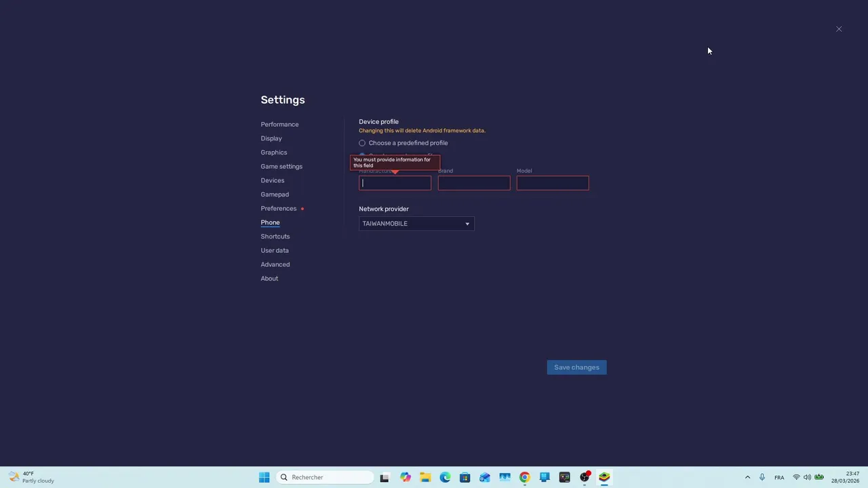Open Wi-Fi network settings tray icon
The height and width of the screenshot is (488, 868).
coord(796,477)
